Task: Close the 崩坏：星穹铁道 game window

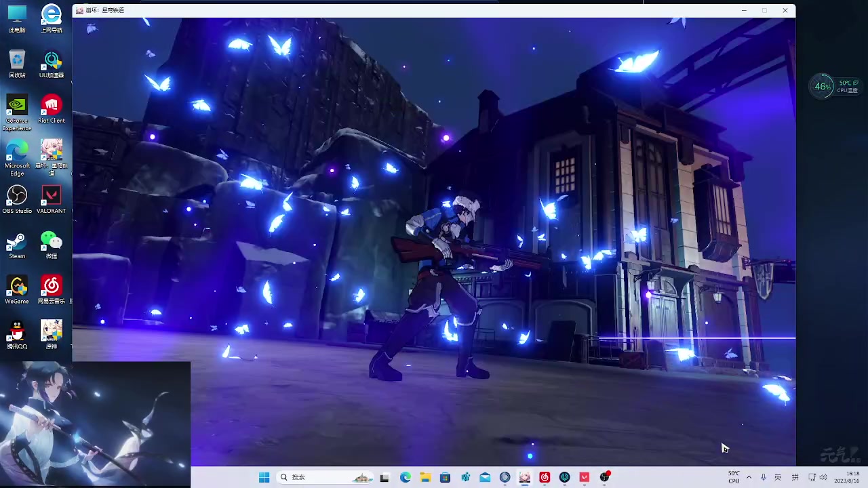Action: (x=785, y=10)
